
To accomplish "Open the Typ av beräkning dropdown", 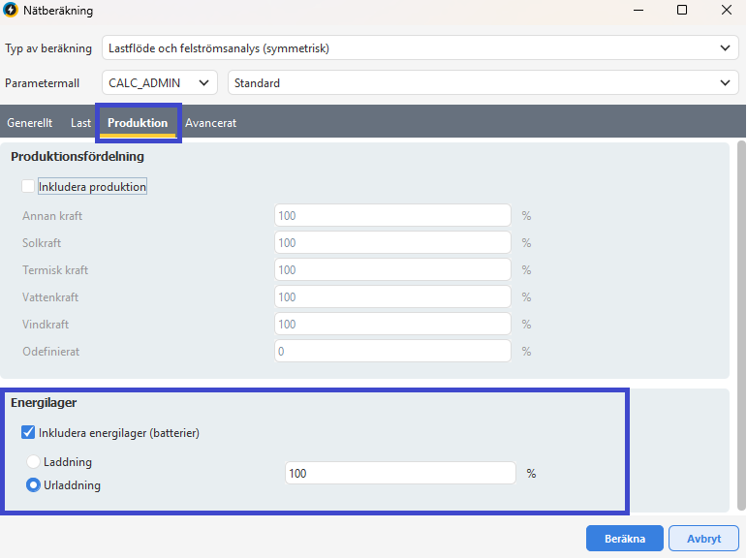I will [x=420, y=48].
